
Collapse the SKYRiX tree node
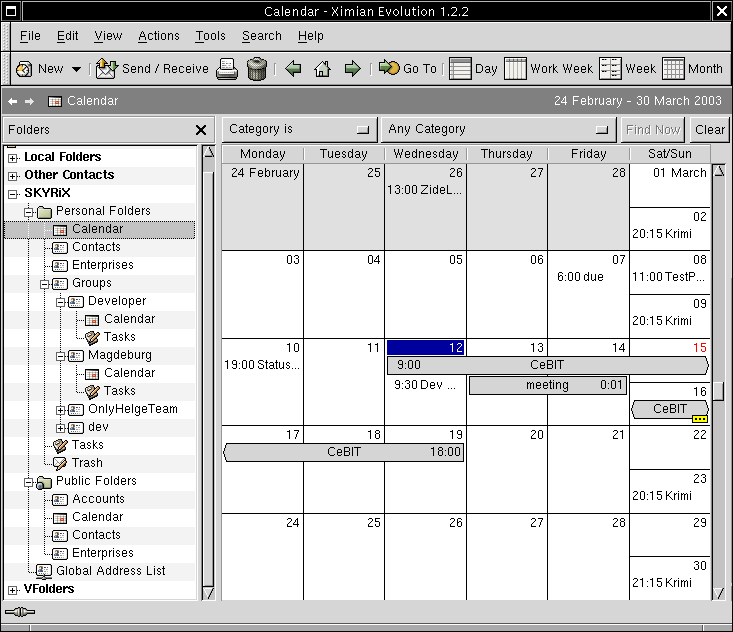(x=13, y=194)
